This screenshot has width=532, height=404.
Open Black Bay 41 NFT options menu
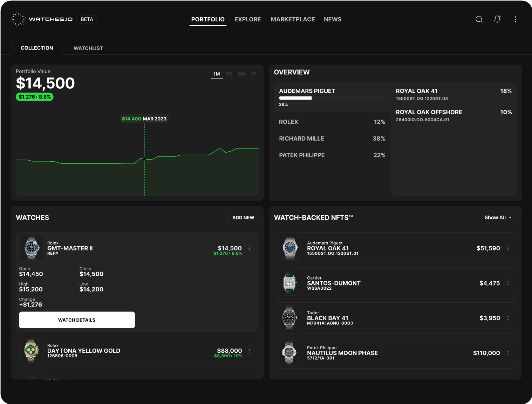click(x=508, y=318)
